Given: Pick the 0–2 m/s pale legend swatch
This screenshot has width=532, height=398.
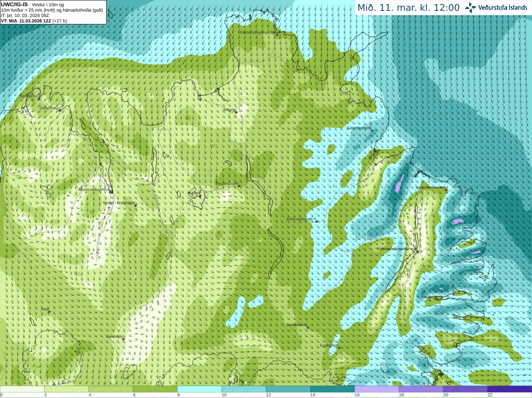Looking at the screenshot, I should click(x=22, y=389).
